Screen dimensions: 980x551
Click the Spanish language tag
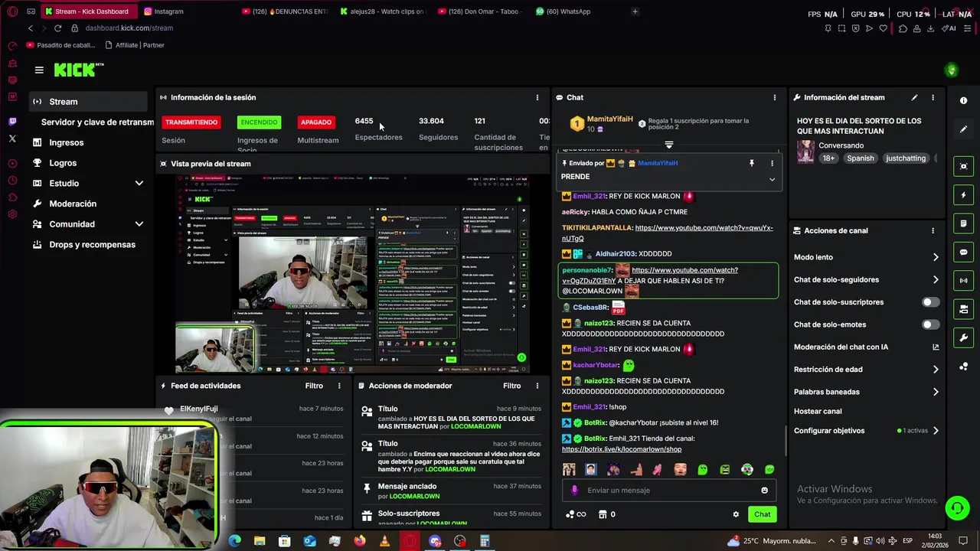[x=860, y=158]
